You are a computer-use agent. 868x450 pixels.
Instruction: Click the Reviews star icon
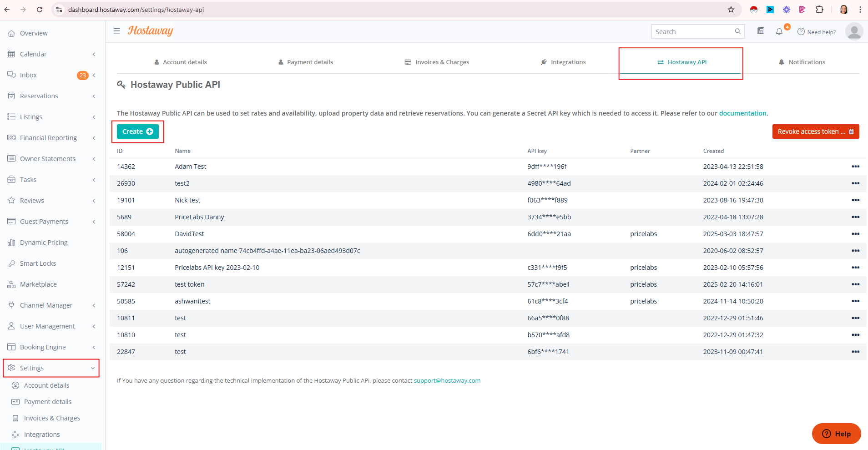(x=11, y=201)
